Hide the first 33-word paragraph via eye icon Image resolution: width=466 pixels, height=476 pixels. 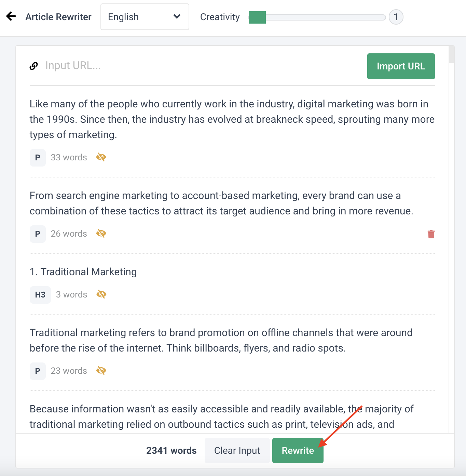[101, 157]
